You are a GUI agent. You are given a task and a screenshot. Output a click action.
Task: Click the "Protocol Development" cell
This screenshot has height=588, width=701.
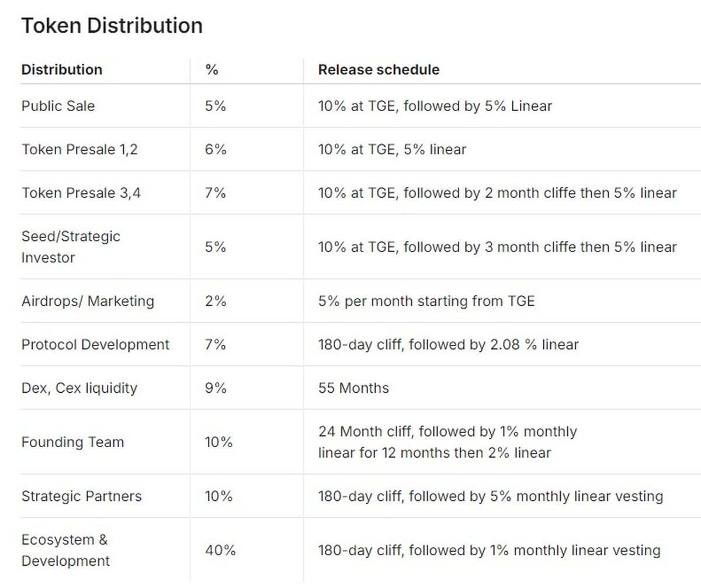95,344
